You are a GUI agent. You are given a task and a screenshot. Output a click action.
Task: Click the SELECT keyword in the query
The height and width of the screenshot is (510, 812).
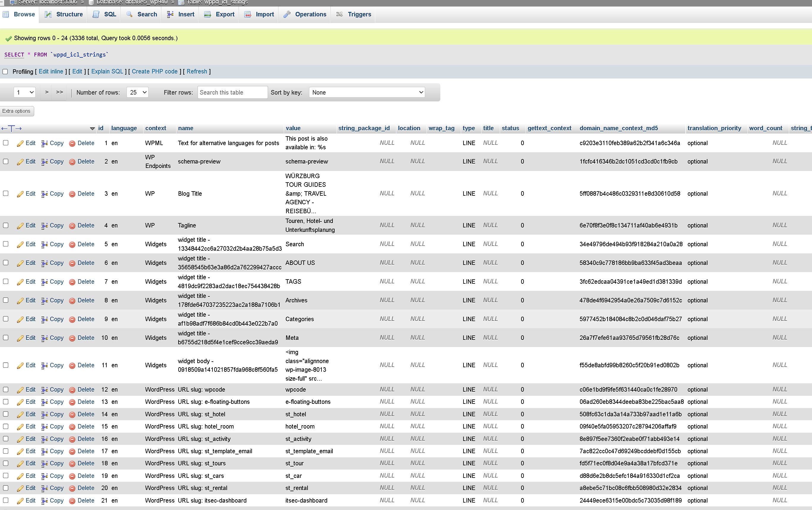pyautogui.click(x=14, y=55)
